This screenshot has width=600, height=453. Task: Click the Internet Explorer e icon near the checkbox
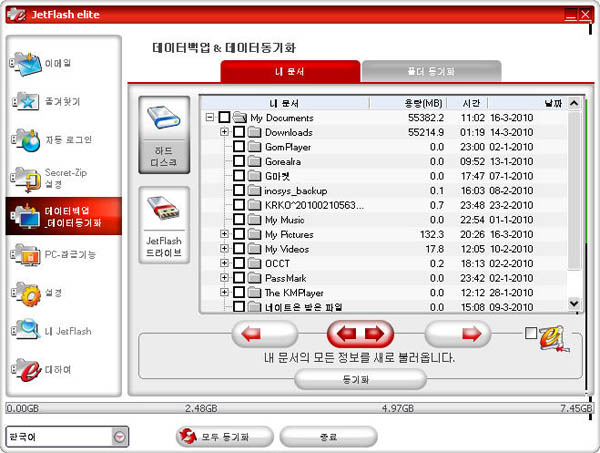click(x=554, y=338)
